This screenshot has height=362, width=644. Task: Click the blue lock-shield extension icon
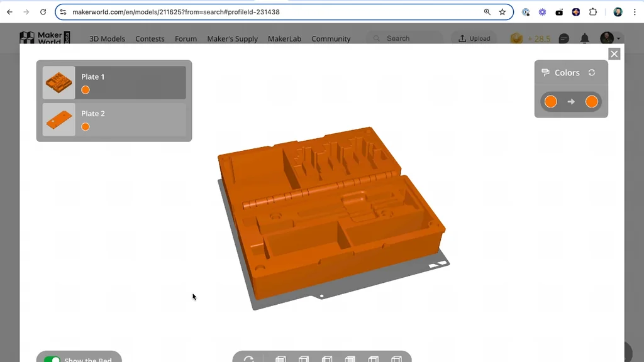526,12
